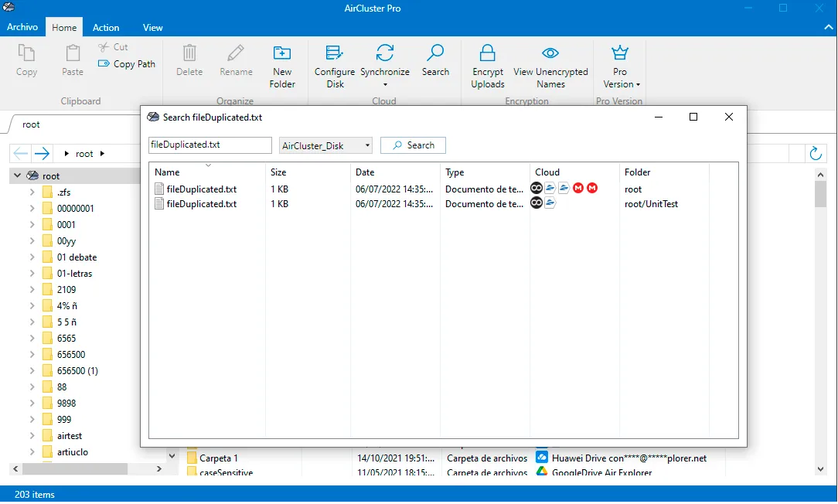Viewport: 838px width, 504px height.
Task: Open the AirCluster_Disk dropdown
Action: (x=325, y=145)
